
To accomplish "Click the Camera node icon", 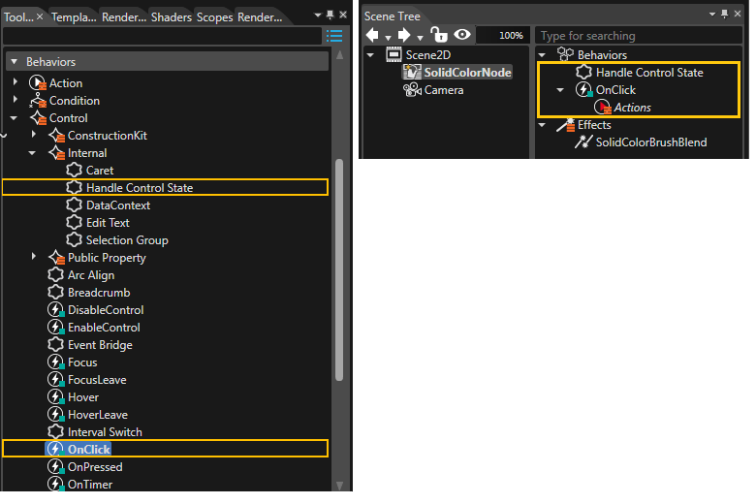I will [x=412, y=90].
